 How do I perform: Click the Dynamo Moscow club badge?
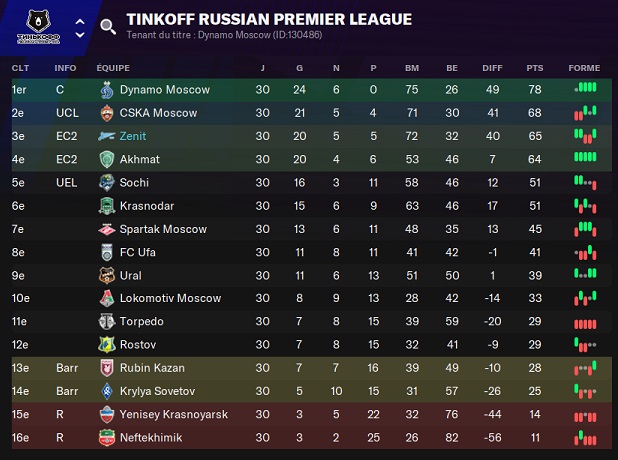click(107, 89)
